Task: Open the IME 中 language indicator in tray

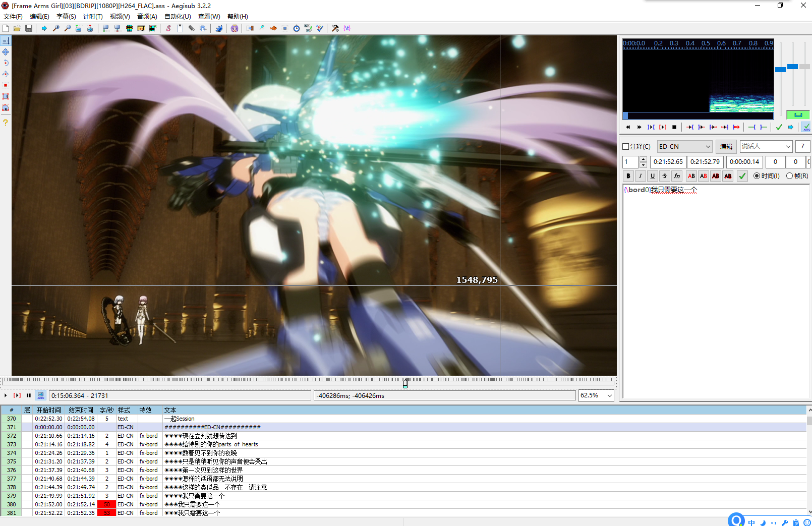Action: (751, 522)
